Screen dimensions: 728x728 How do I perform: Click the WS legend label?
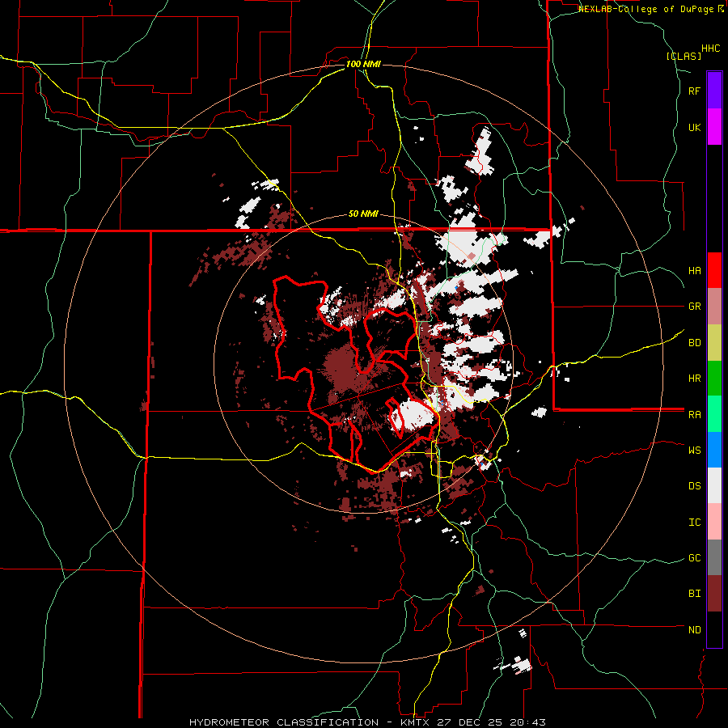pyautogui.click(x=695, y=450)
